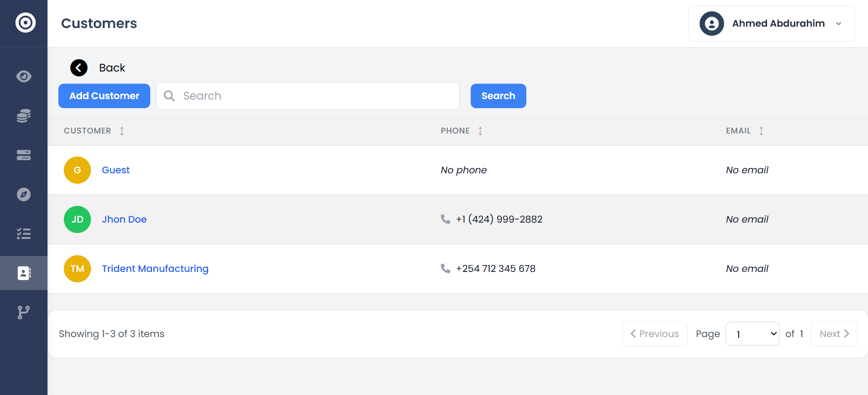Click the branch-shaped sidebar icon
Viewport: 868px width, 395px height.
coord(24,312)
